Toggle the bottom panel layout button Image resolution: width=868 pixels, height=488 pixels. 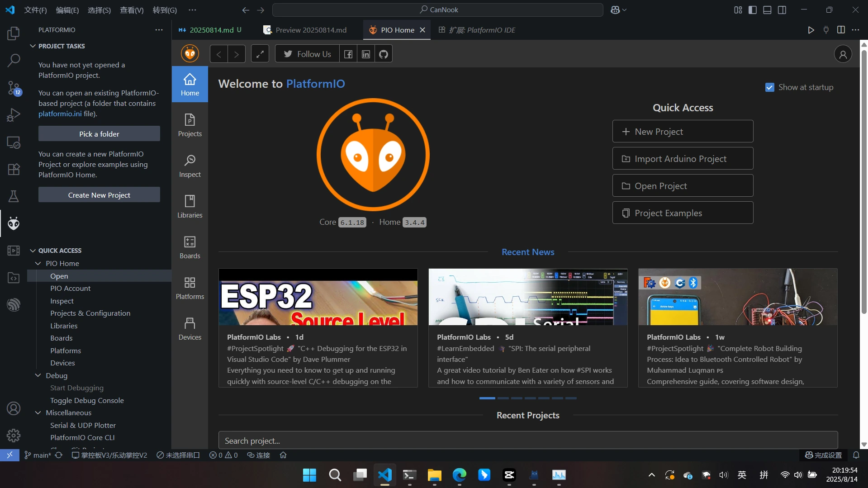[x=767, y=10]
